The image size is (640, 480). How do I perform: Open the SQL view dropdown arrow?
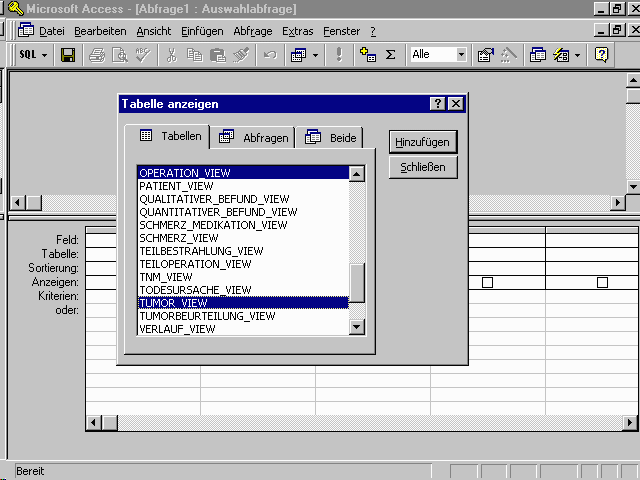click(x=45, y=55)
